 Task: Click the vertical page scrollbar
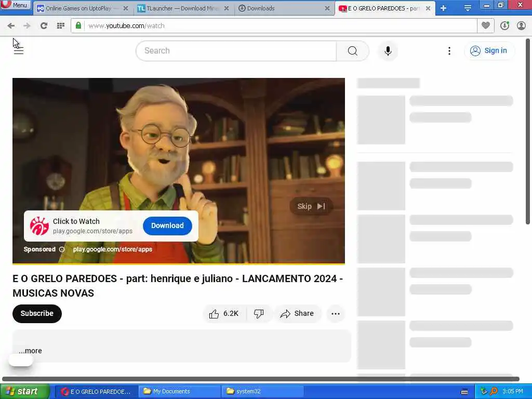(528, 131)
